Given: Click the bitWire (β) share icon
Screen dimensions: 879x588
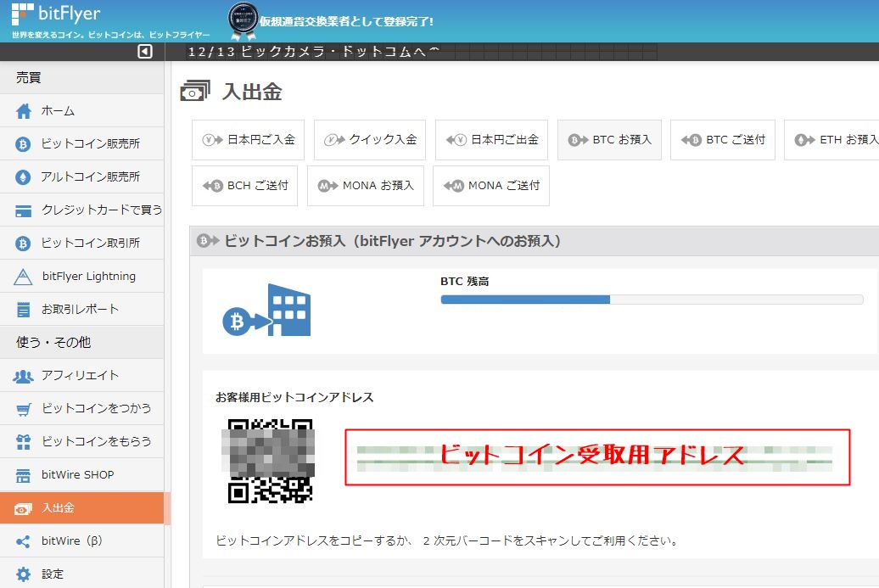Looking at the screenshot, I should (23, 541).
